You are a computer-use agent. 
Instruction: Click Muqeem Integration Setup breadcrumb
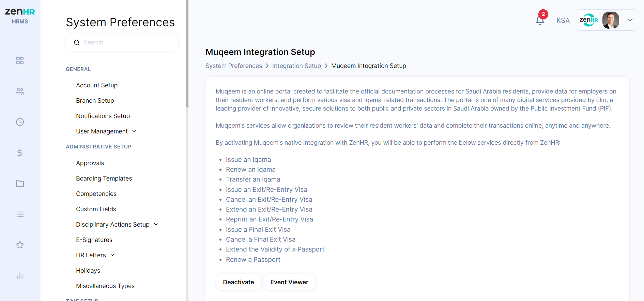click(369, 66)
